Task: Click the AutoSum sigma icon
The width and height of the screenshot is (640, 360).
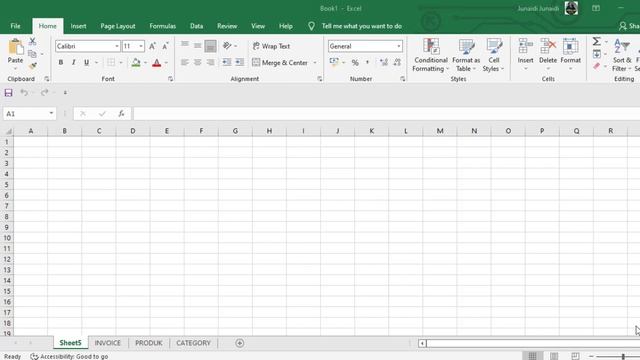Action: [597, 41]
